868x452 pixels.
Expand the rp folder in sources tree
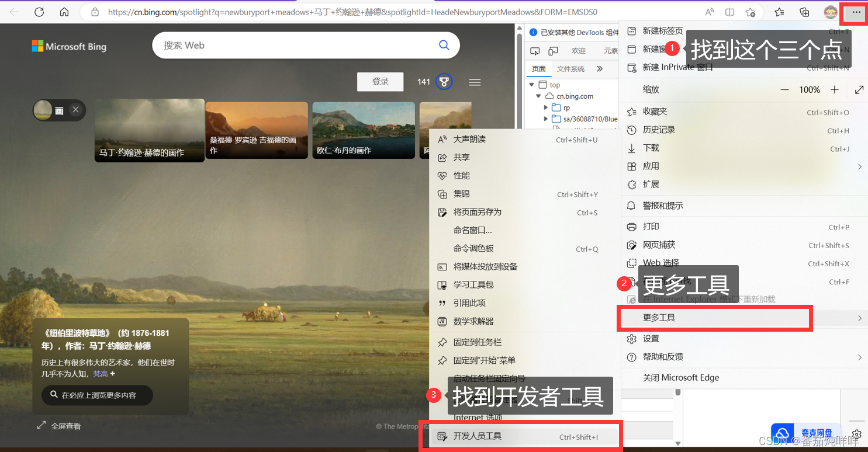(x=546, y=107)
